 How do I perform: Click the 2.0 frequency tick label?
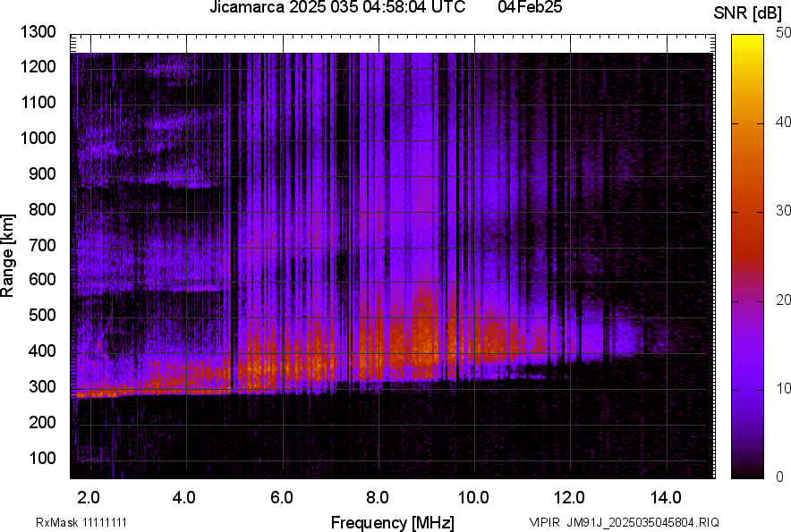89,497
